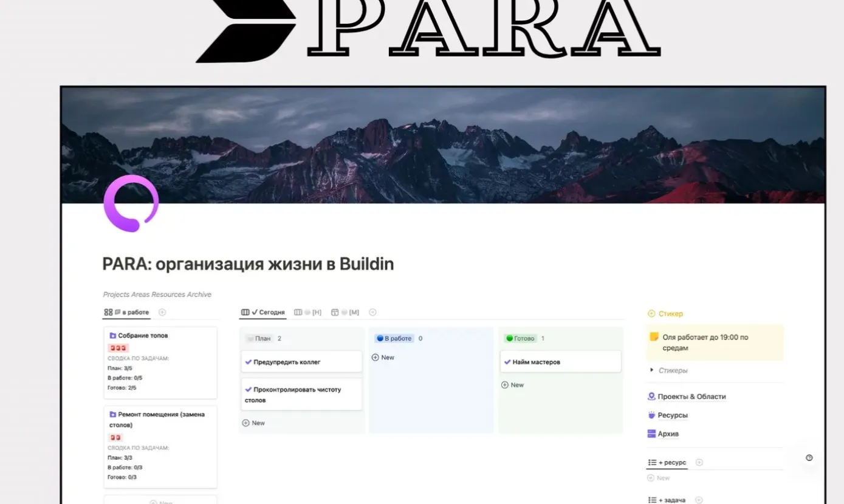Add a view next to «в работе» tab
844x504 pixels.
tap(162, 312)
